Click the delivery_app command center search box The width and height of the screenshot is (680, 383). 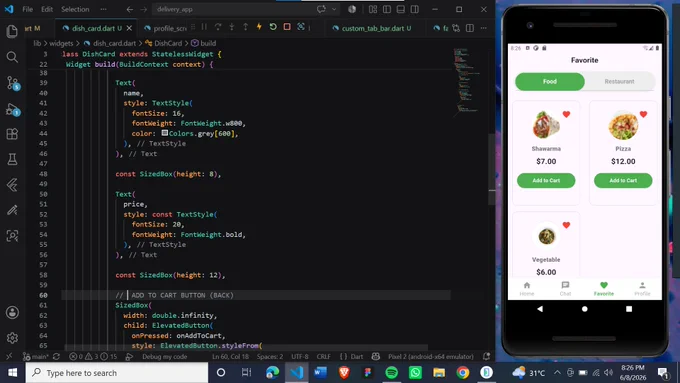pos(234,9)
